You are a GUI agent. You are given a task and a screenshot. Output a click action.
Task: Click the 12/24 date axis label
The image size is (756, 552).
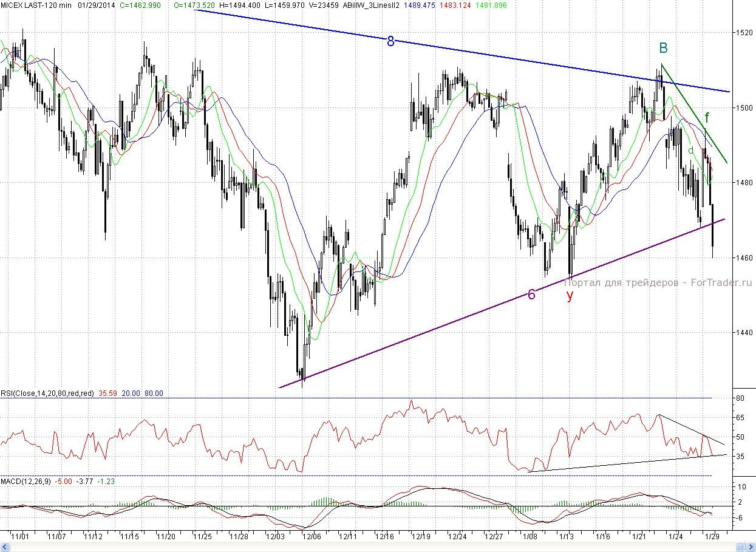pos(457,537)
